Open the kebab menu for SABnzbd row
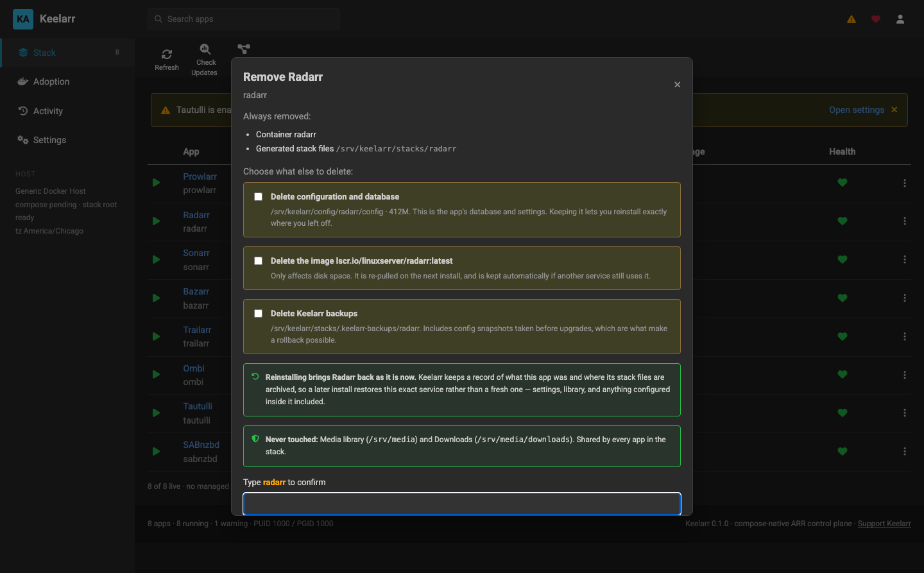The width and height of the screenshot is (924, 573). click(905, 452)
